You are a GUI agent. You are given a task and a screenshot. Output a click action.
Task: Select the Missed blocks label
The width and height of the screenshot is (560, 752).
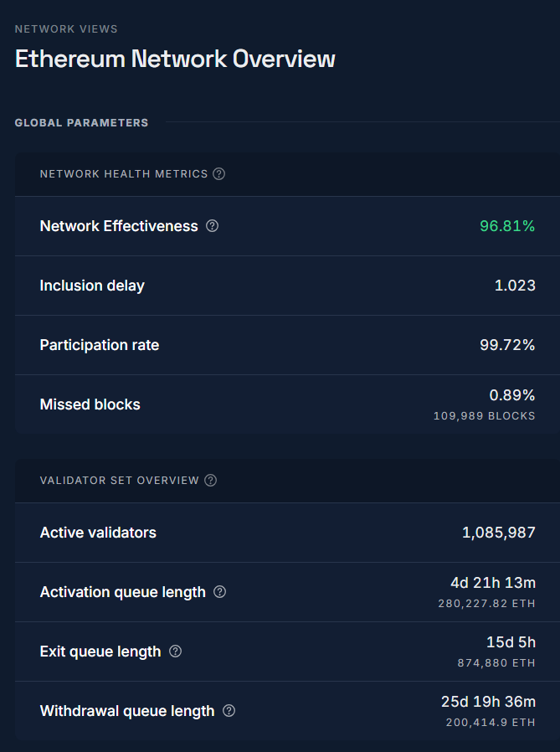coord(90,404)
